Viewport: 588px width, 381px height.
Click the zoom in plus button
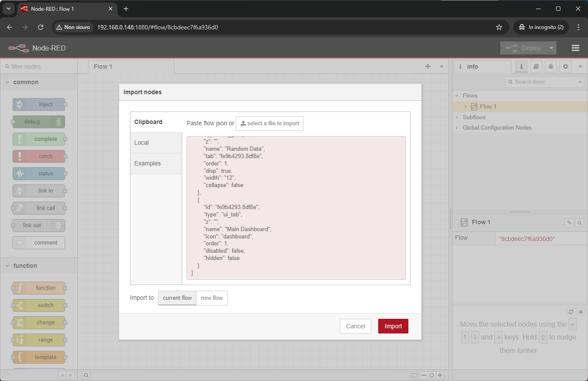tap(440, 375)
